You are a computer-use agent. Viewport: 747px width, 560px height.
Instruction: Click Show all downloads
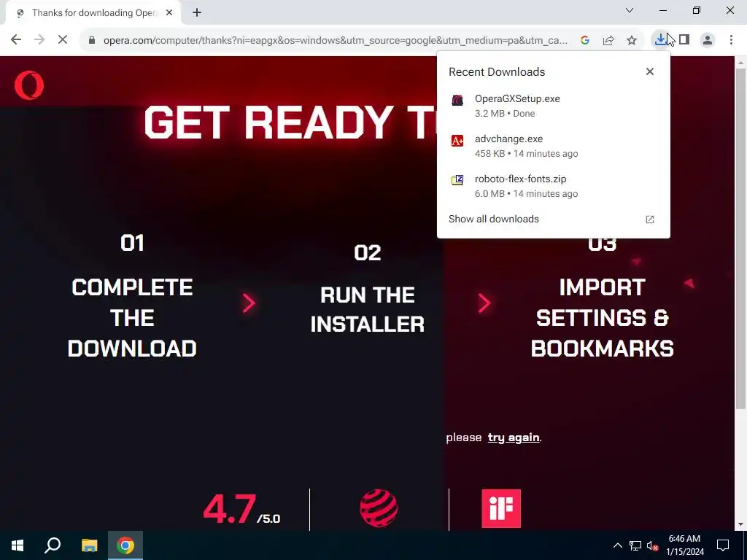coord(494,219)
